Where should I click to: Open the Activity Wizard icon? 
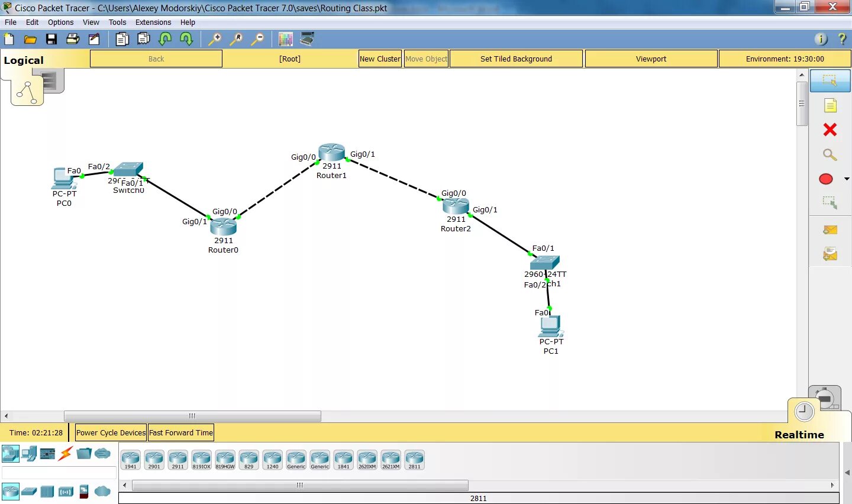[94, 40]
